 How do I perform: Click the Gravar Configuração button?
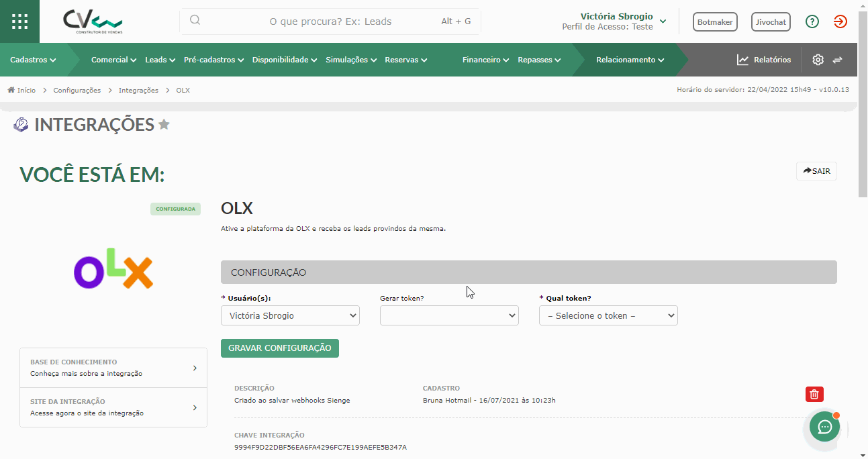pos(280,348)
